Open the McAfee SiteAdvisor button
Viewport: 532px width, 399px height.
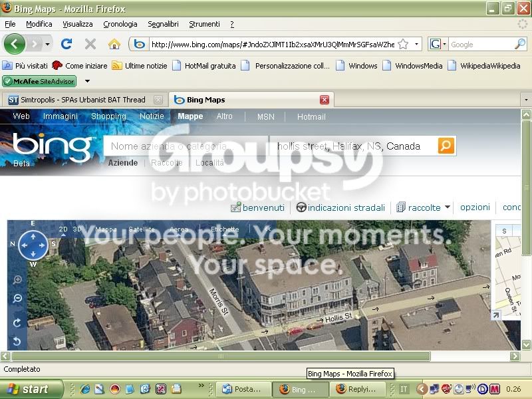tap(39, 81)
